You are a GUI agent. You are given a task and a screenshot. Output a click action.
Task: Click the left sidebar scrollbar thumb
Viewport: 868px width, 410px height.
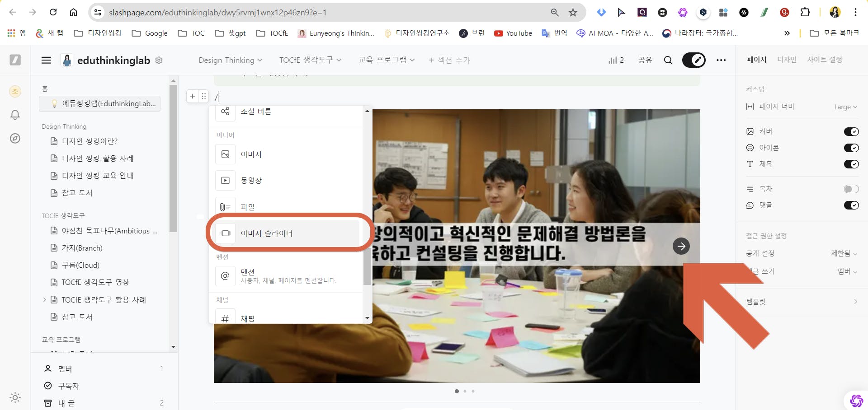pyautogui.click(x=173, y=158)
